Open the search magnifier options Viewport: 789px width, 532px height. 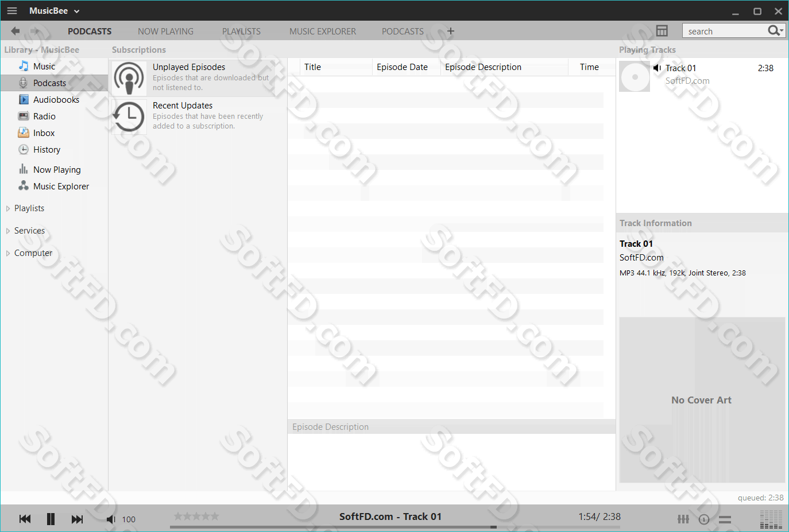tap(776, 30)
